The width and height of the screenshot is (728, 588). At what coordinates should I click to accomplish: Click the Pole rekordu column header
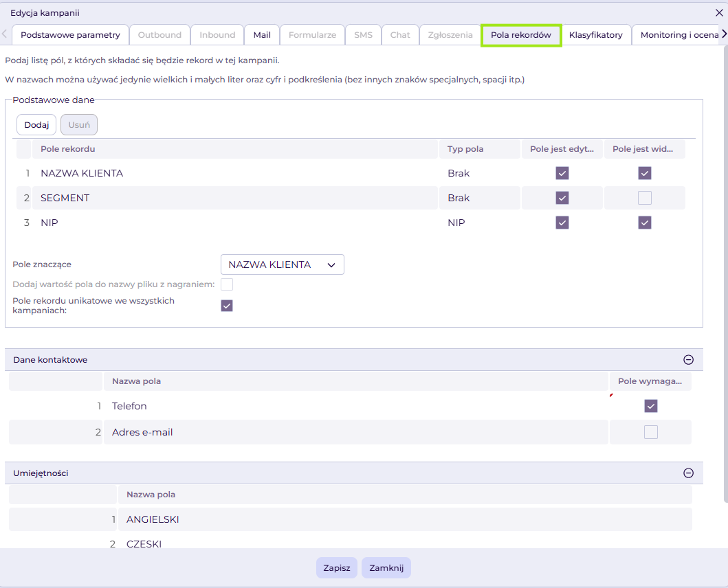pyautogui.click(x=234, y=149)
